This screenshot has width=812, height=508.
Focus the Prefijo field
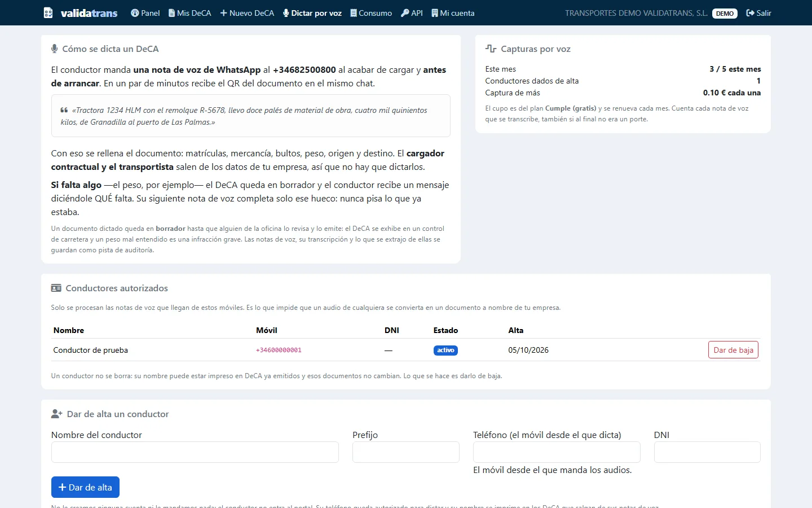(406, 452)
